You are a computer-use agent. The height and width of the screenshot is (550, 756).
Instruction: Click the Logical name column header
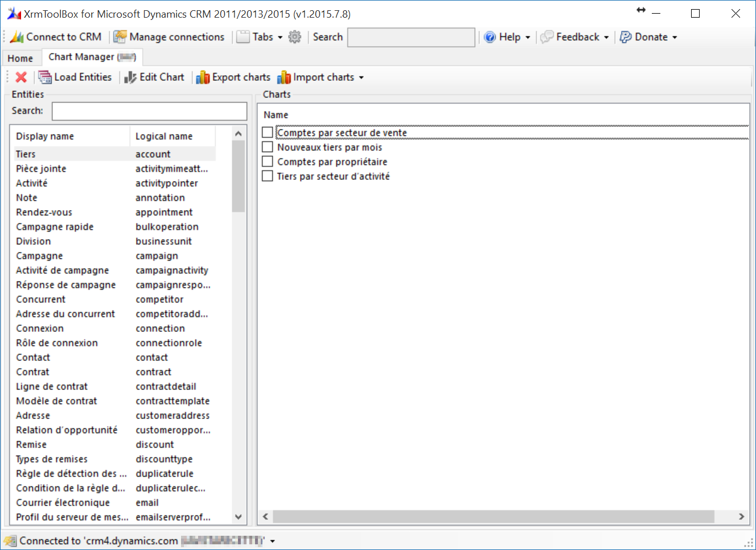(173, 136)
